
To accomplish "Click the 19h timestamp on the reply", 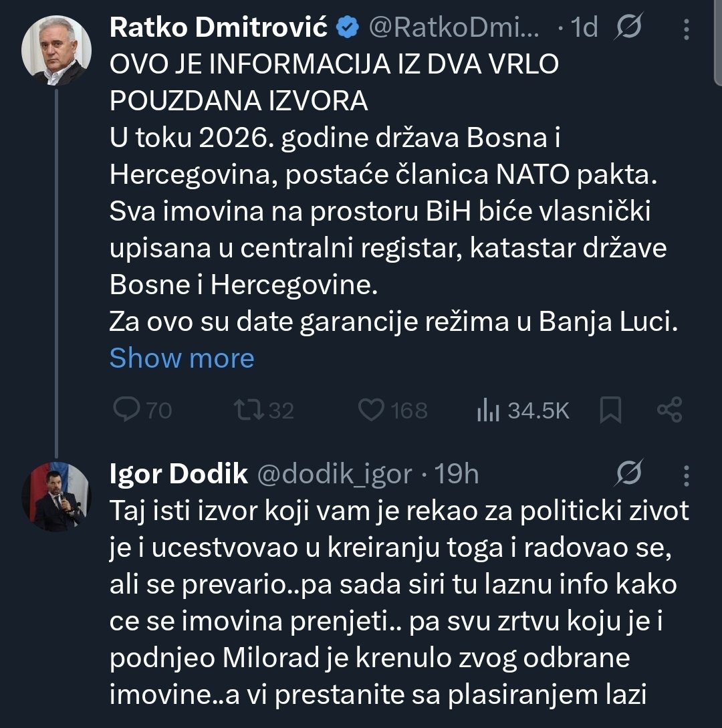I will (x=457, y=474).
